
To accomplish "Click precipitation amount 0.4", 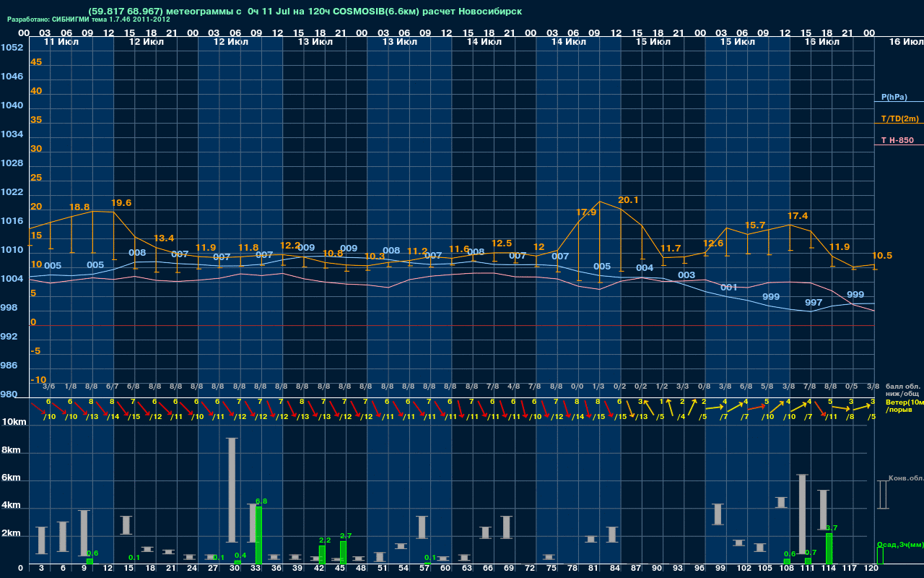I will click(x=240, y=556).
